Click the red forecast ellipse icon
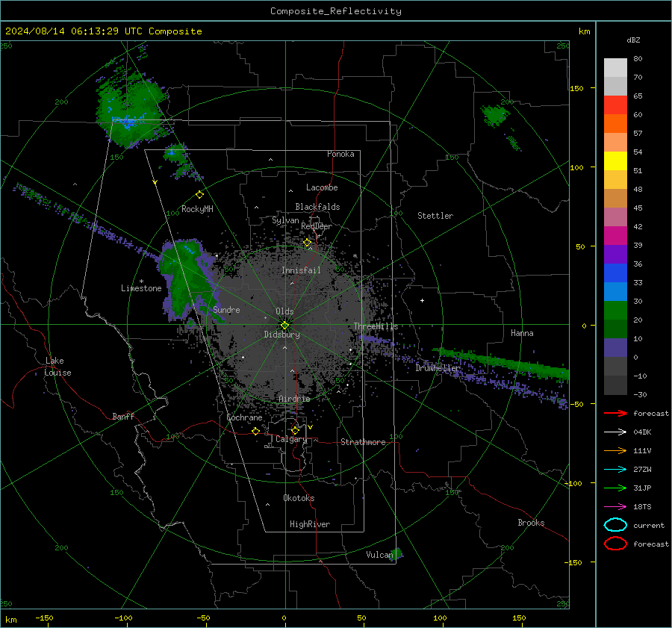Image resolution: width=672 pixels, height=628 pixels. pos(615,544)
